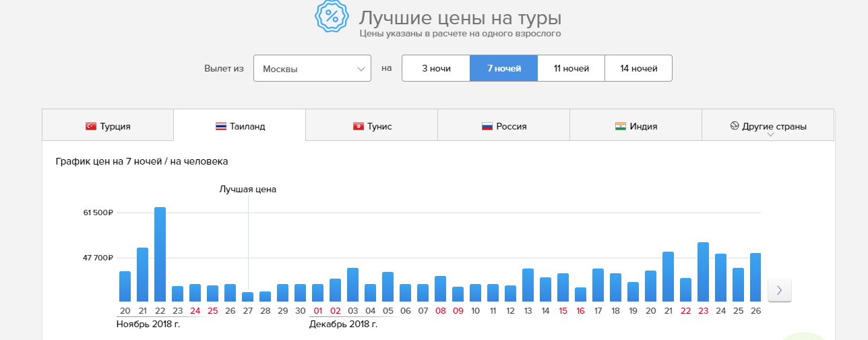Viewport: 868px width, 340px height.
Task: Expand the Другие страны countries list
Action: coord(774,126)
